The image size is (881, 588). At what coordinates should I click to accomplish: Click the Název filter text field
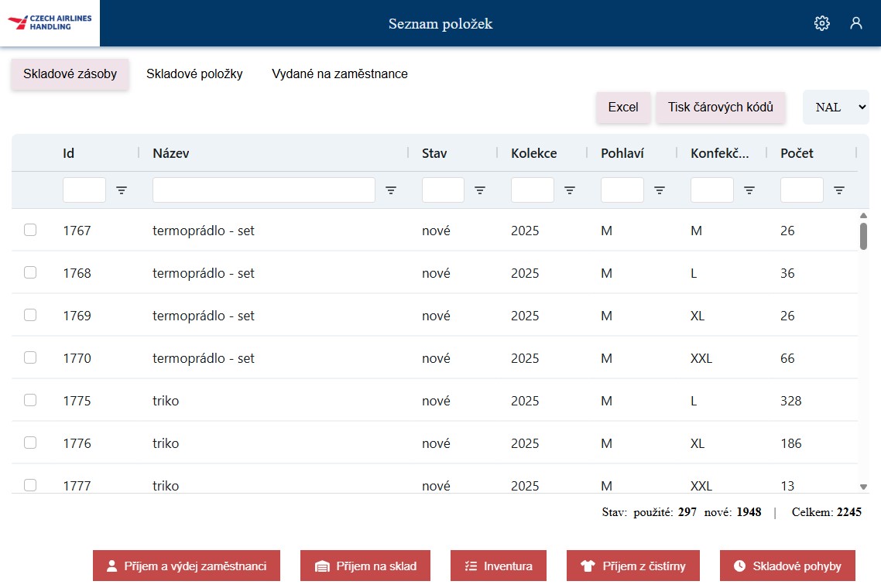point(263,190)
